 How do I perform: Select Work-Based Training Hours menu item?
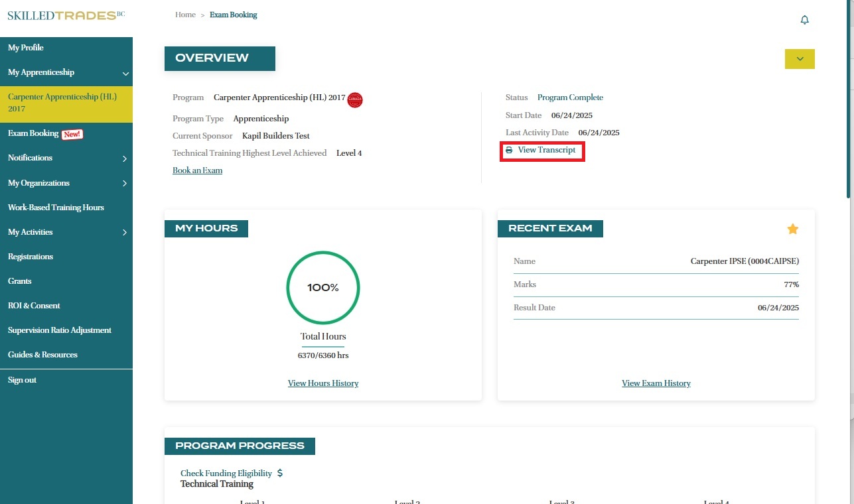pyautogui.click(x=56, y=208)
